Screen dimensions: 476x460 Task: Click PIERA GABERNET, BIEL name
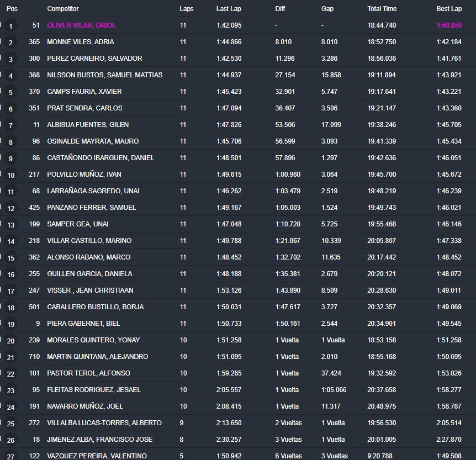tap(83, 324)
